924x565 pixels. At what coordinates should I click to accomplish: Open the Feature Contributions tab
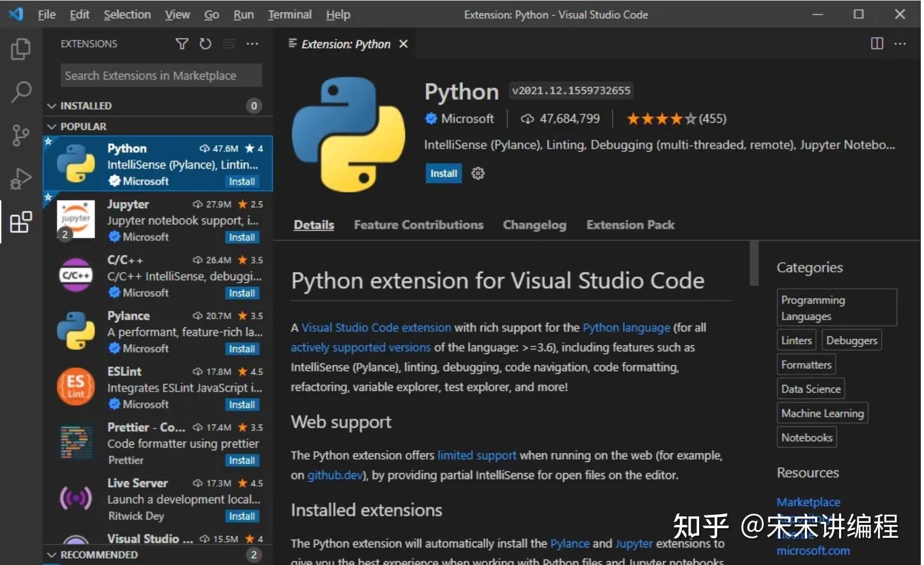[419, 225]
